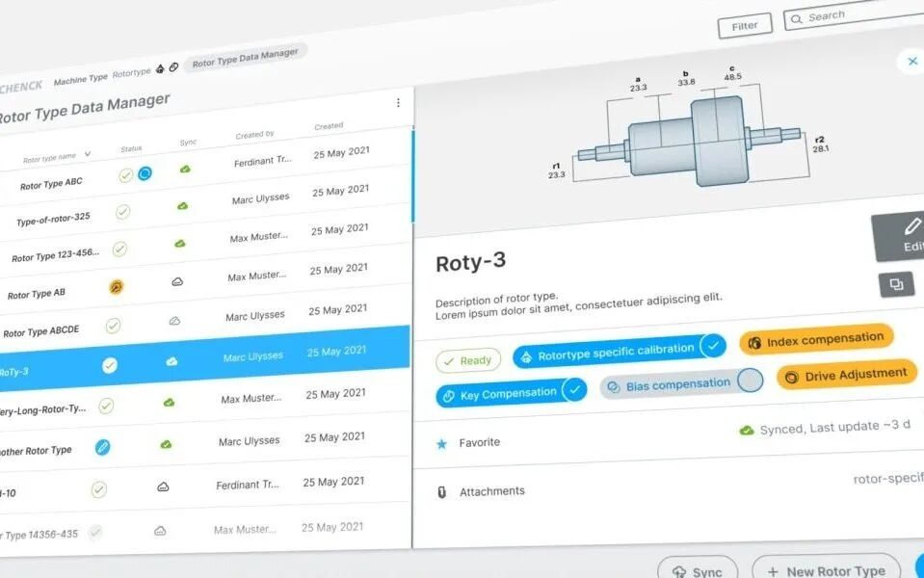The width and height of the screenshot is (924, 578).
Task: Click the Index compensation chip
Action: point(816,340)
